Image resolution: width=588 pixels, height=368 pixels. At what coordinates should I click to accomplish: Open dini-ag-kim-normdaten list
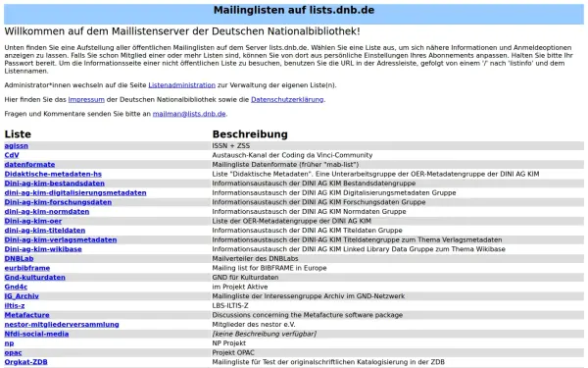[x=47, y=211]
